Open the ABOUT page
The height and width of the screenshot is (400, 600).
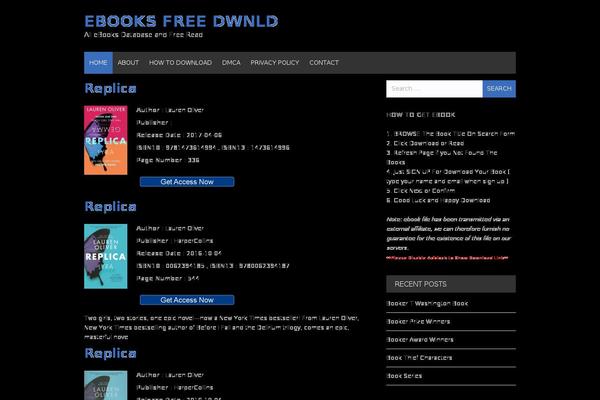(128, 62)
